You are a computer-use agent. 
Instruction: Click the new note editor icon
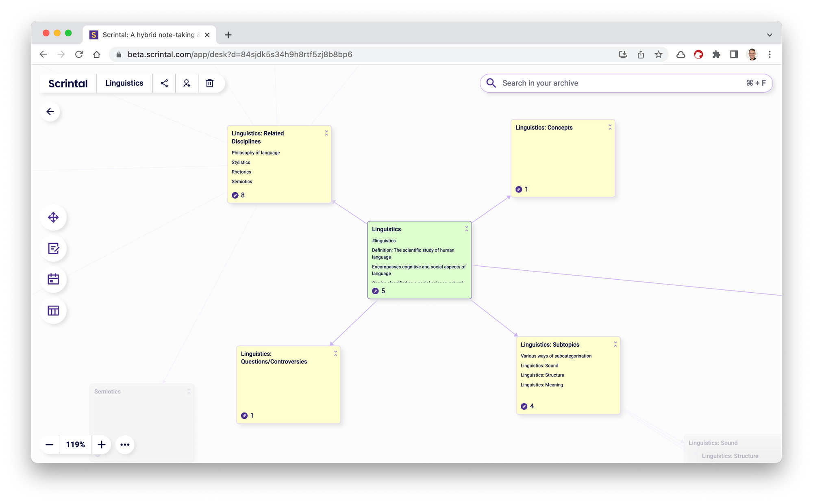53,248
